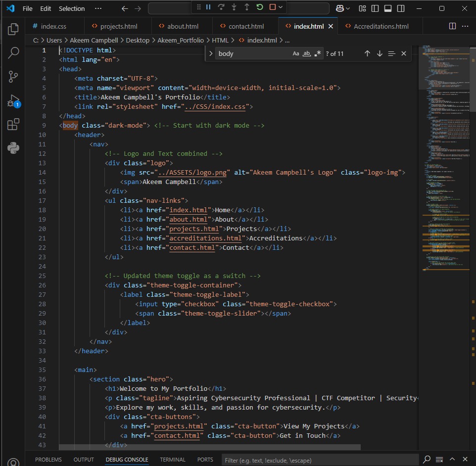Follow the accreditations.html href link
The image size is (476, 466).
pyautogui.click(x=205, y=238)
